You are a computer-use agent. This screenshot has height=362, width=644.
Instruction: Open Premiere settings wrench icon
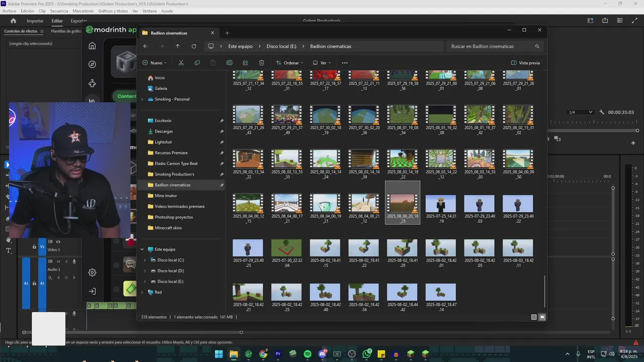[602, 112]
